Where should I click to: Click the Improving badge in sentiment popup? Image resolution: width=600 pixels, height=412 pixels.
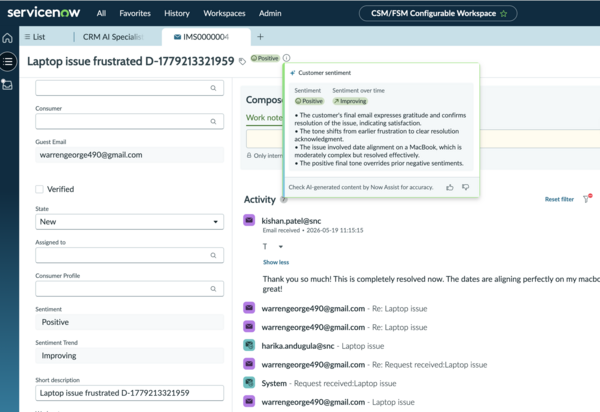tap(350, 101)
